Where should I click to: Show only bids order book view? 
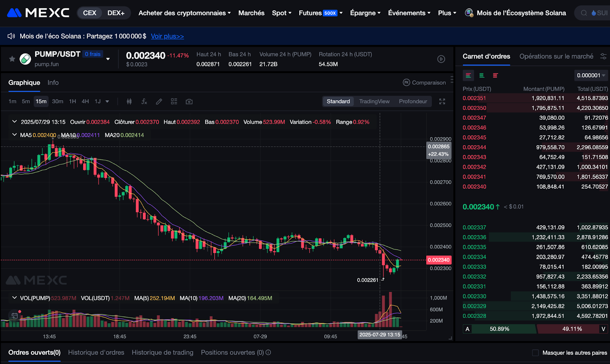(482, 75)
